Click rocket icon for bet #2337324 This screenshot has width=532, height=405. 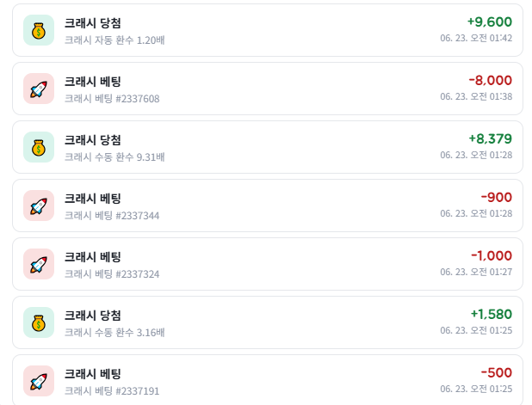click(x=39, y=264)
